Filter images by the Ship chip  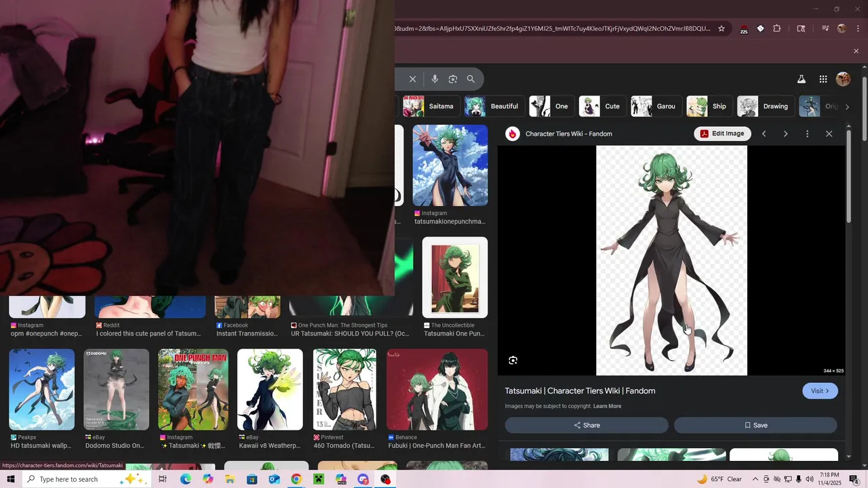(709, 106)
